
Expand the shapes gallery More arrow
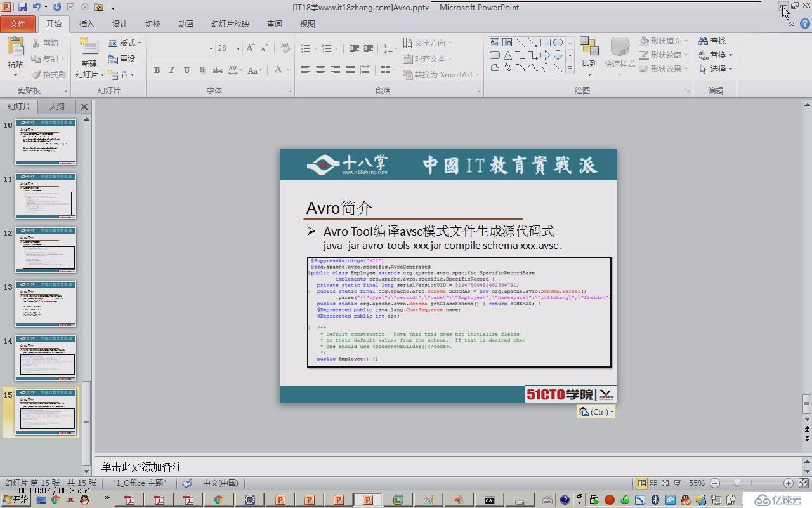click(570, 68)
